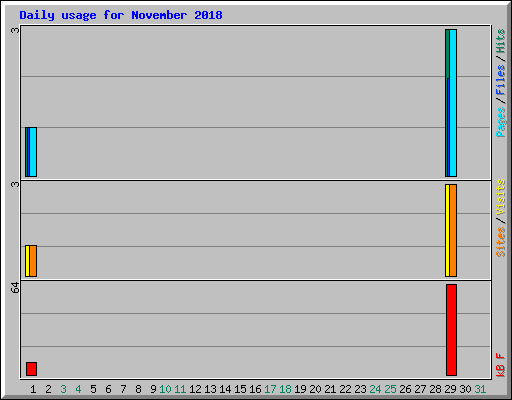Select the orange sites bar for day 1

33,261
